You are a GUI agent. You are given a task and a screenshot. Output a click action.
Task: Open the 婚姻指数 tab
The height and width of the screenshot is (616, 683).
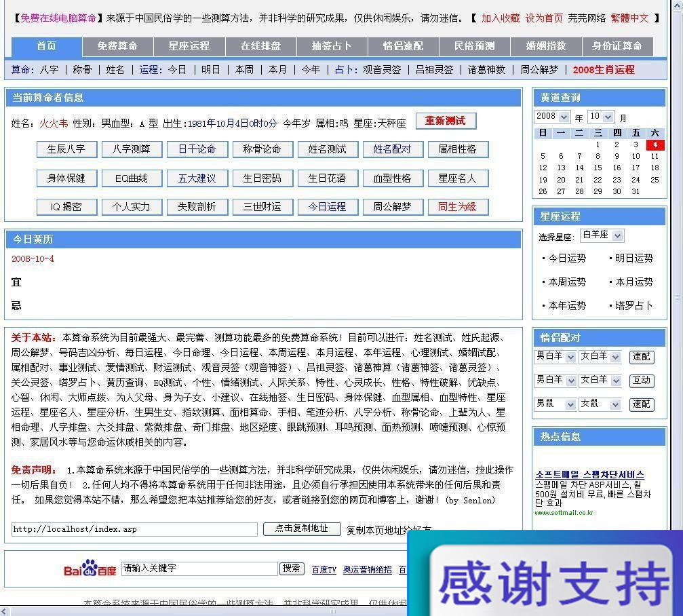[546, 46]
